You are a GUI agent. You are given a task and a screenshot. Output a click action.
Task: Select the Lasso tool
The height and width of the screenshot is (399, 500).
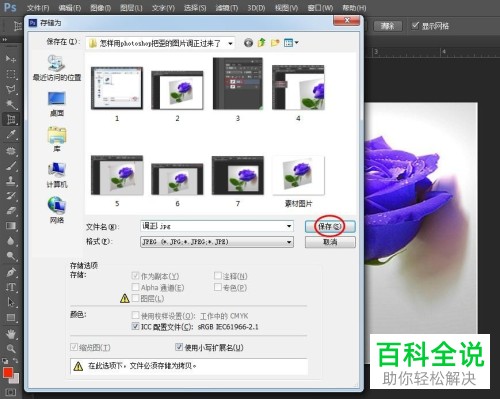point(11,89)
